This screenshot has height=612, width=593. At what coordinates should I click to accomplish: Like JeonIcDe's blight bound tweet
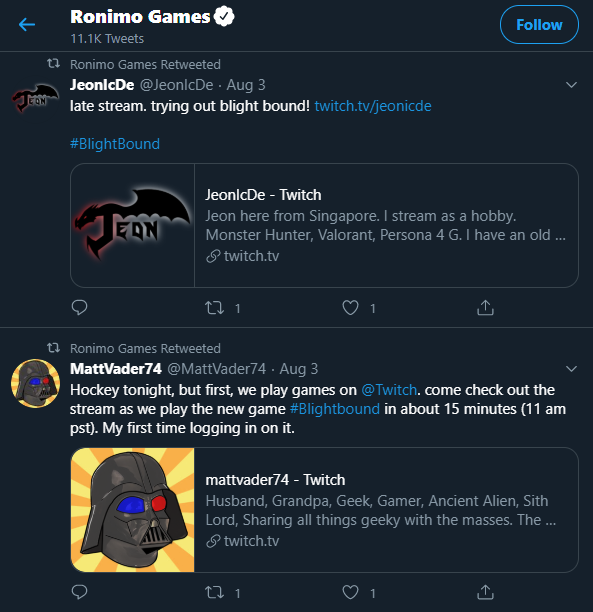point(350,308)
